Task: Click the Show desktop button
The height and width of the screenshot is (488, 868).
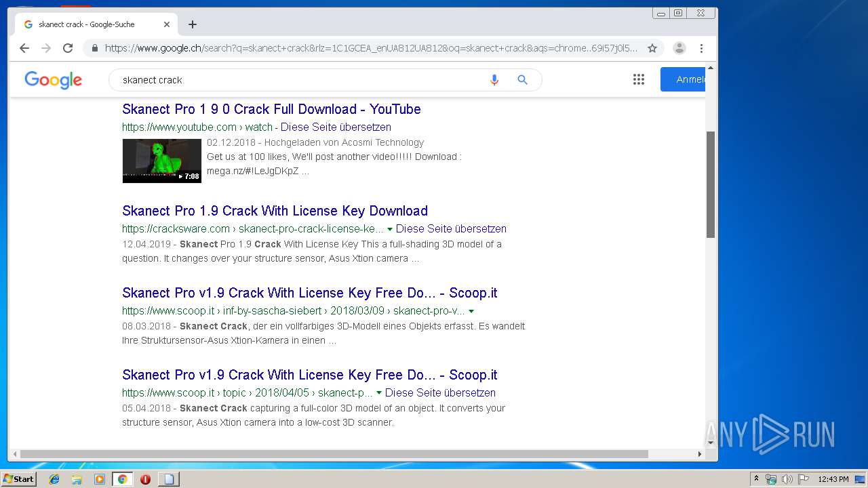Action: (x=860, y=479)
